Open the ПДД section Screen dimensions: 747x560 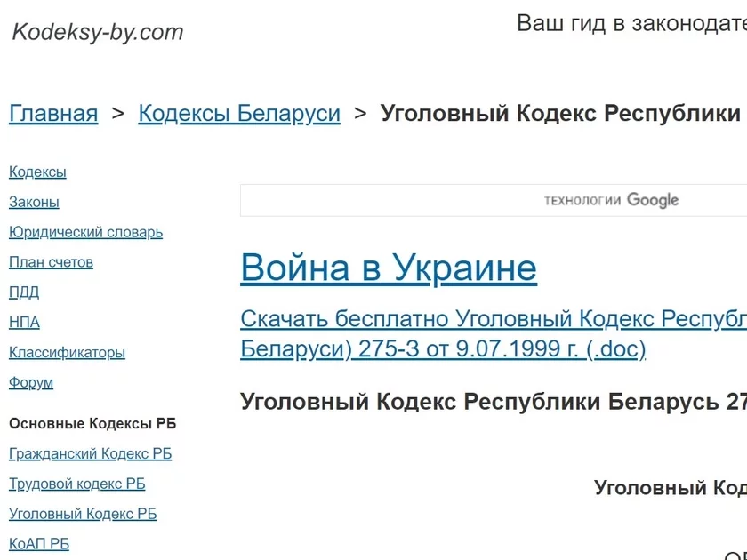coord(24,292)
